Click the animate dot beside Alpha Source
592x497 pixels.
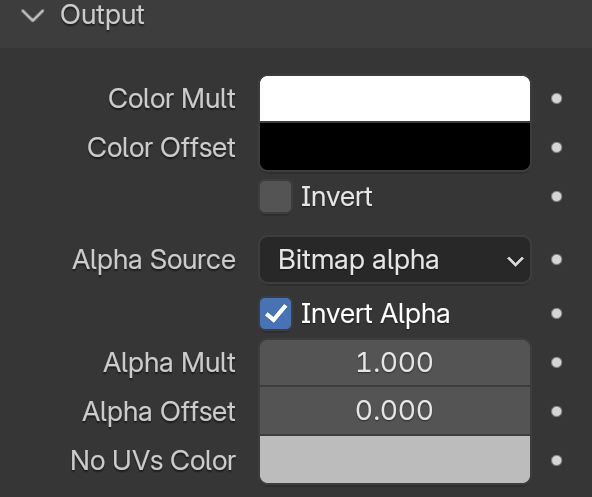pyautogui.click(x=556, y=259)
